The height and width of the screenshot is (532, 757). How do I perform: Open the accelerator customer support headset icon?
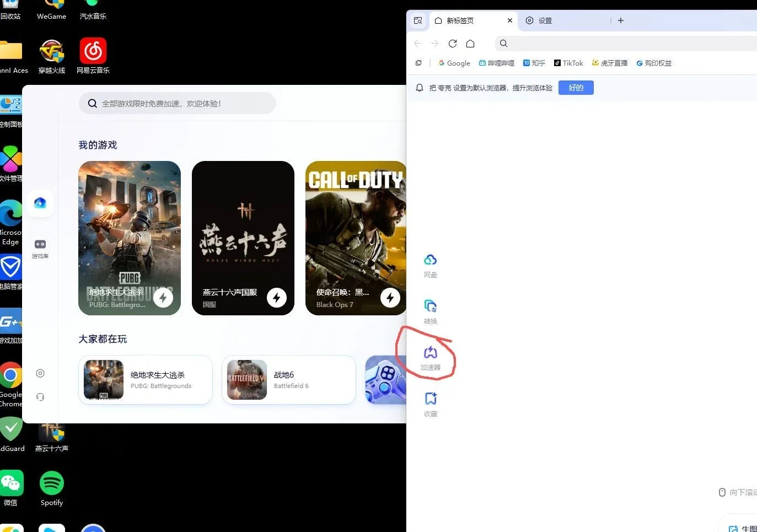pyautogui.click(x=40, y=397)
